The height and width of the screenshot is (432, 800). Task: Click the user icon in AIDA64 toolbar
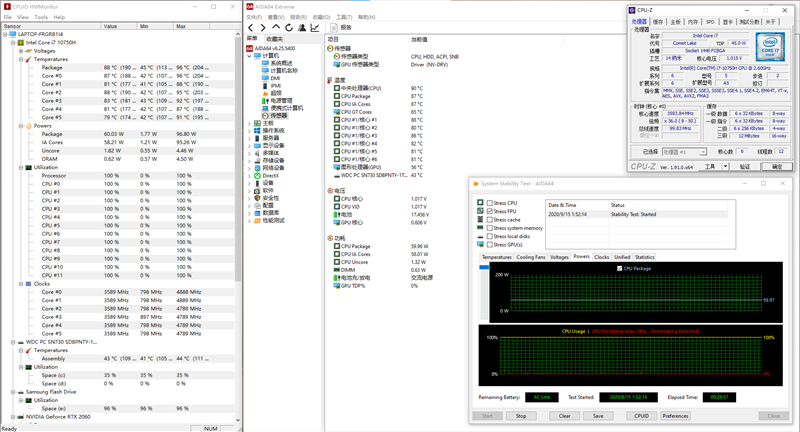click(x=302, y=28)
